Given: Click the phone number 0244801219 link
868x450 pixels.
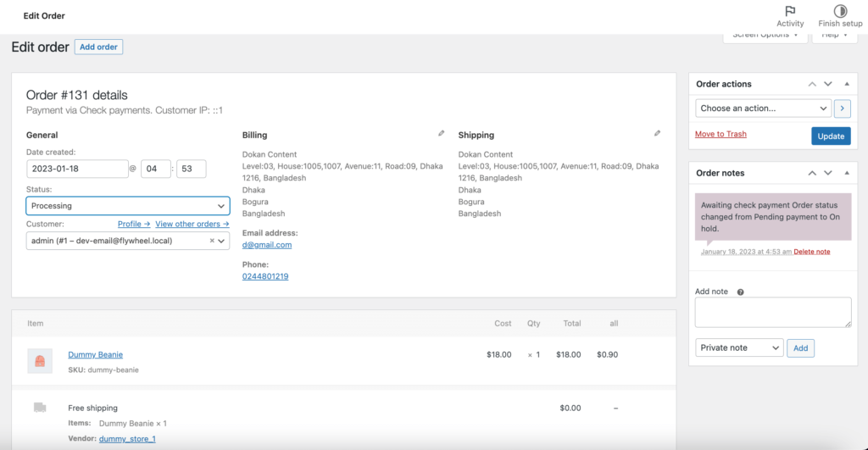Looking at the screenshot, I should click(x=265, y=276).
